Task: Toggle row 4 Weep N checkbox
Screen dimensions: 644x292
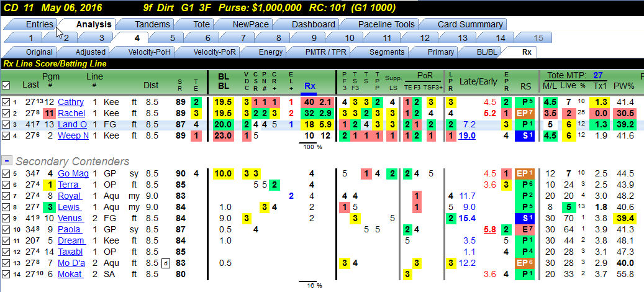Action: point(6,136)
